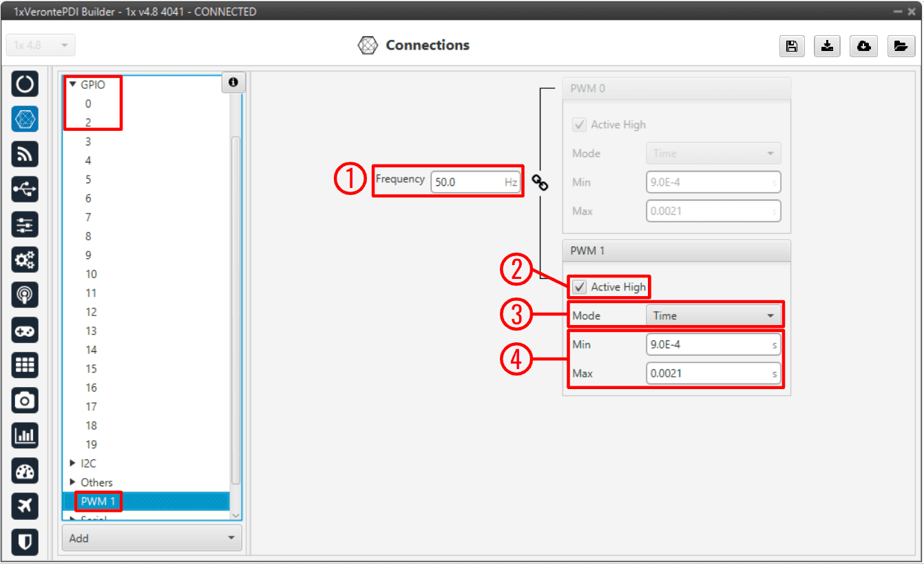Viewport: 924px width, 564px height.
Task: Open the gamepad icon in sidebar
Action: [x=25, y=330]
